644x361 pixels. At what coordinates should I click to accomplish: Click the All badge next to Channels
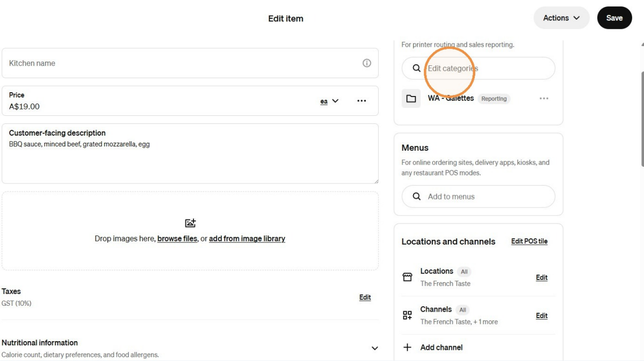[x=463, y=310]
